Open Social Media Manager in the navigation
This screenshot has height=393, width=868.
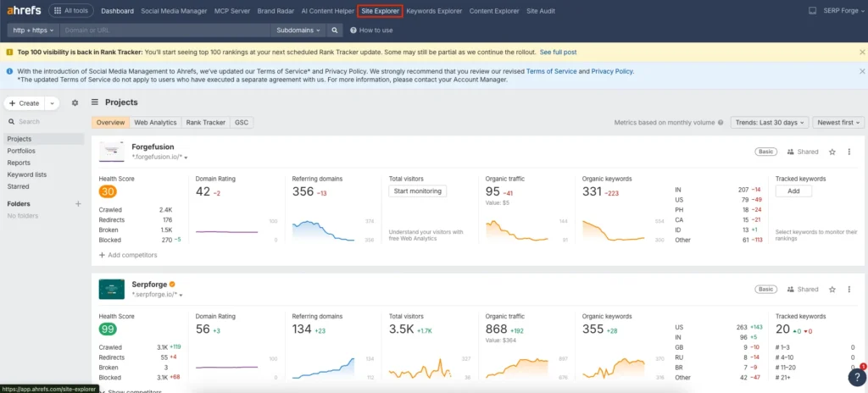coord(174,10)
